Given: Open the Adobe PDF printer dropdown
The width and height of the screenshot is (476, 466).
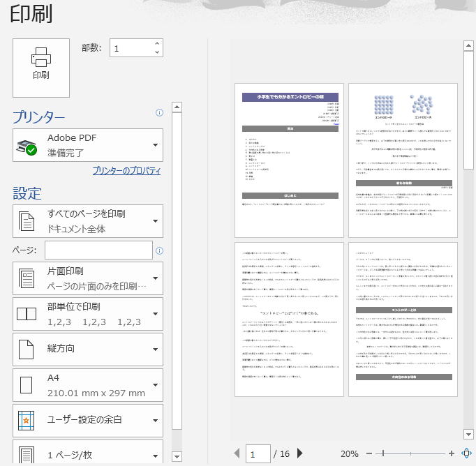Looking at the screenshot, I should click(88, 145).
